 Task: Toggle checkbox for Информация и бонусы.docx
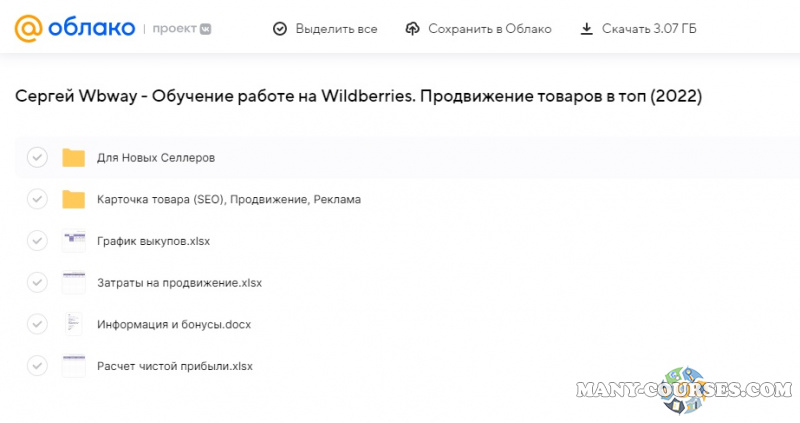click(37, 324)
